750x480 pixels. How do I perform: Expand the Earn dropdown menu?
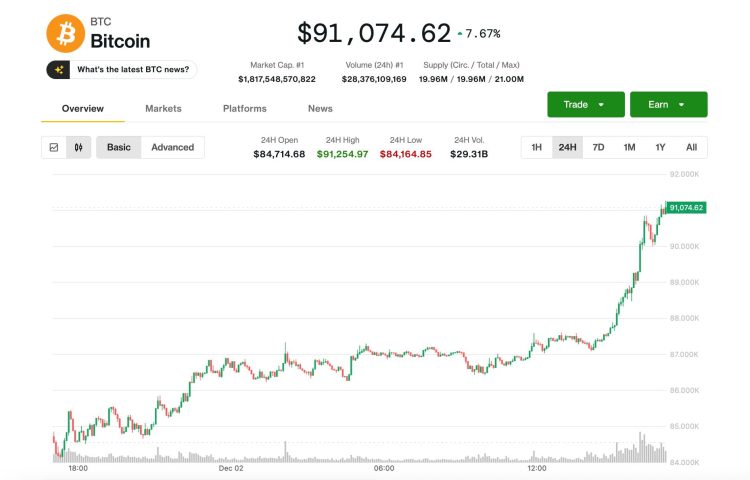pos(682,104)
